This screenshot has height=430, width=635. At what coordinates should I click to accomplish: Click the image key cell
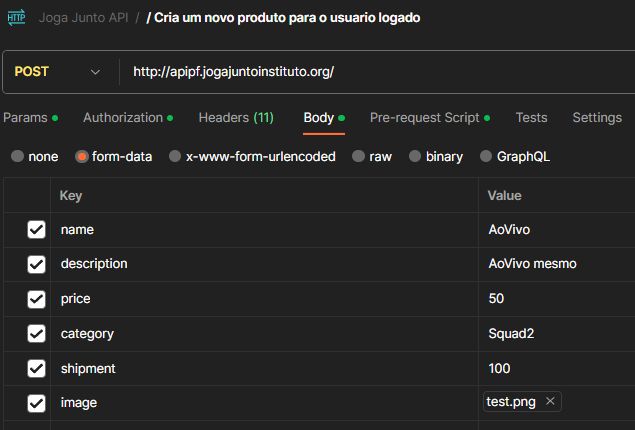[264, 403]
